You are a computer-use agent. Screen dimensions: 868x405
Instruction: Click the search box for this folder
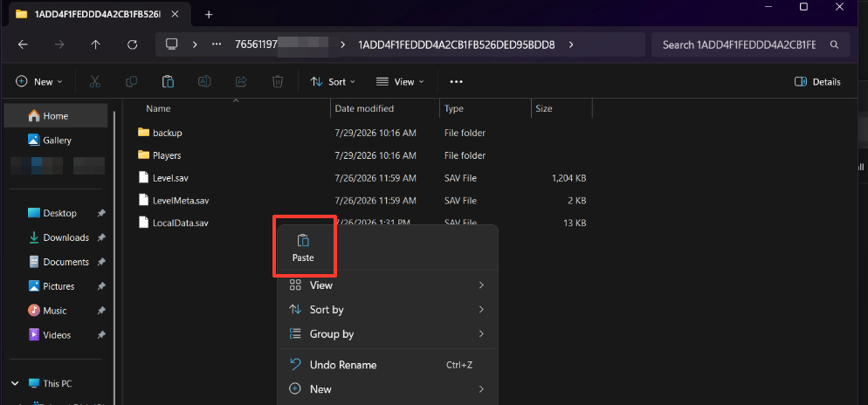[750, 45]
